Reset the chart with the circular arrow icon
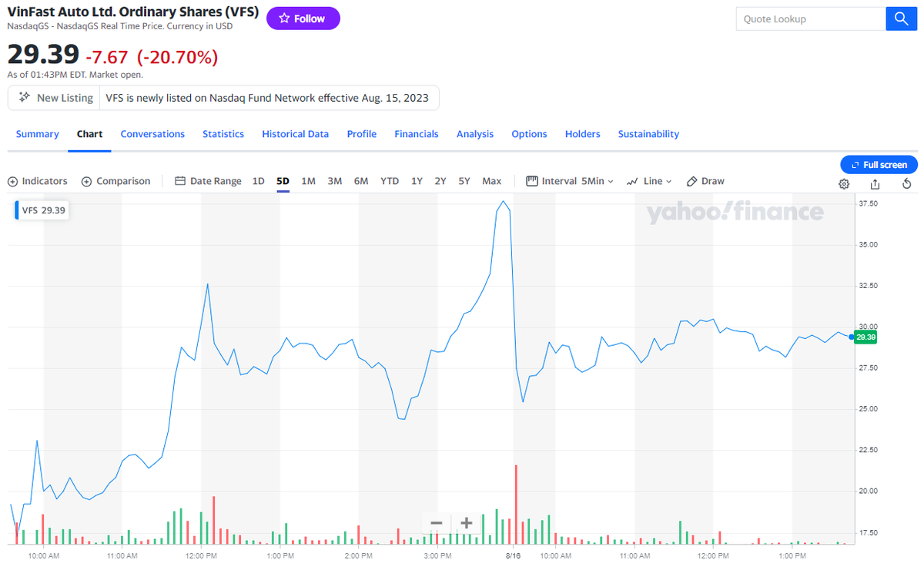Image resolution: width=924 pixels, height=577 pixels. click(x=906, y=184)
